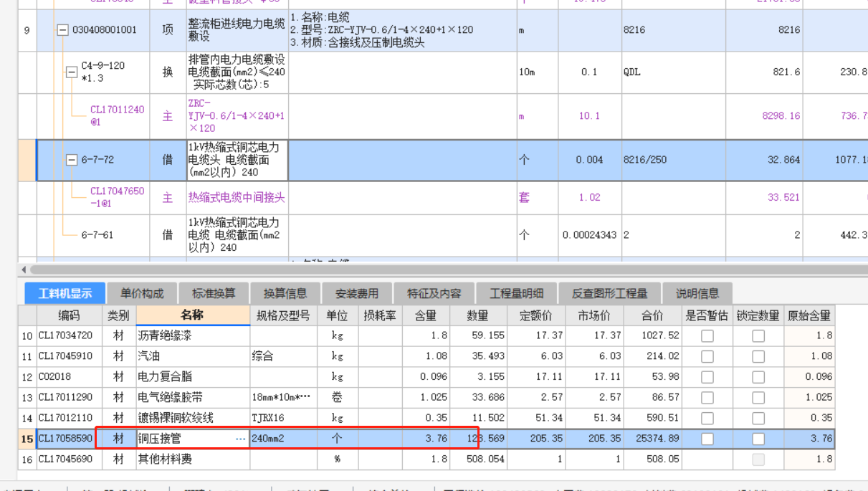The width and height of the screenshot is (868, 491).
Task: Enable 锁定数量 checkbox for 铜压接管
Action: click(x=758, y=439)
